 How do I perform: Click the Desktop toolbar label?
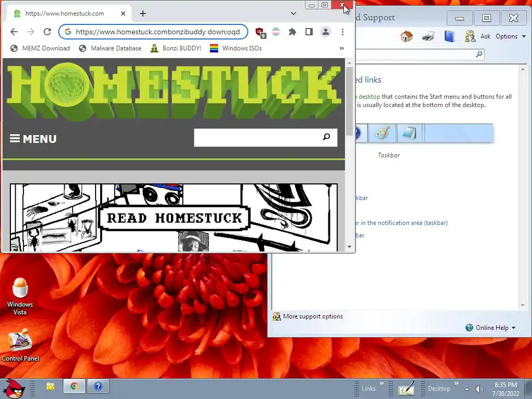[x=439, y=389]
